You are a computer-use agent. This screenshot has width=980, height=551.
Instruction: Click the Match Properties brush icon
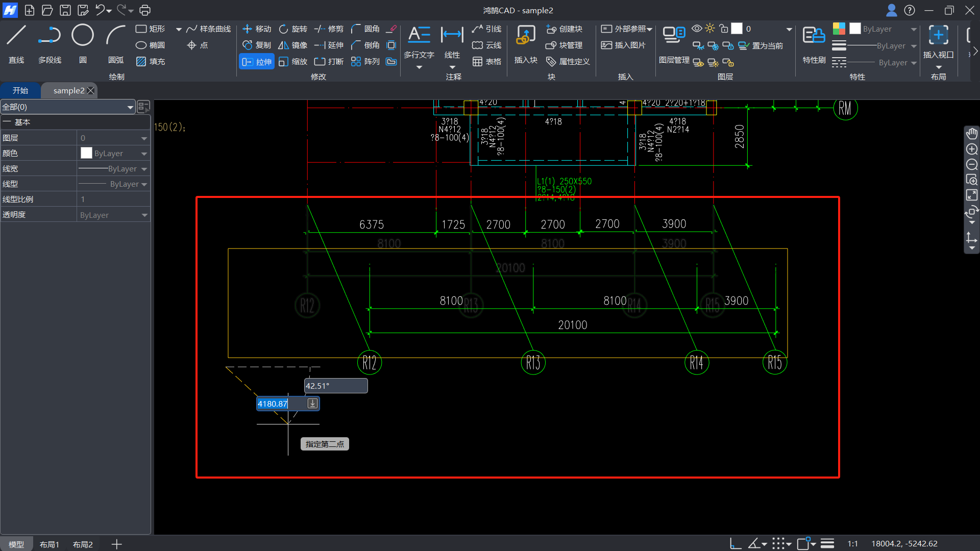click(x=814, y=36)
